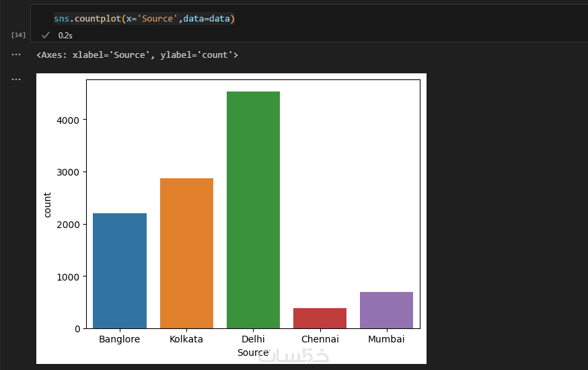The width and height of the screenshot is (588, 370).
Task: Open the text output ellipsis menu
Action: click(x=16, y=54)
